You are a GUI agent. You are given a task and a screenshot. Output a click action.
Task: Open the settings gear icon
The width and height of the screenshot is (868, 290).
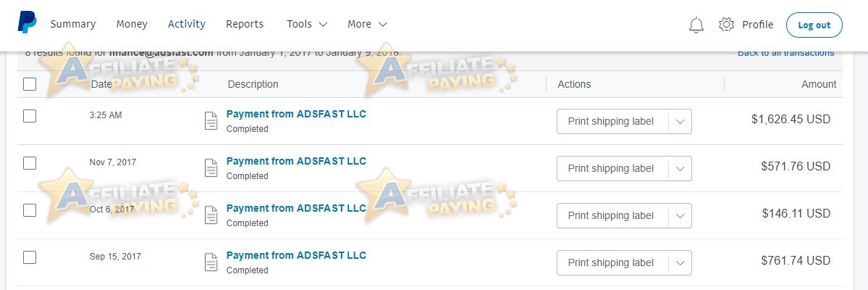pyautogui.click(x=726, y=25)
